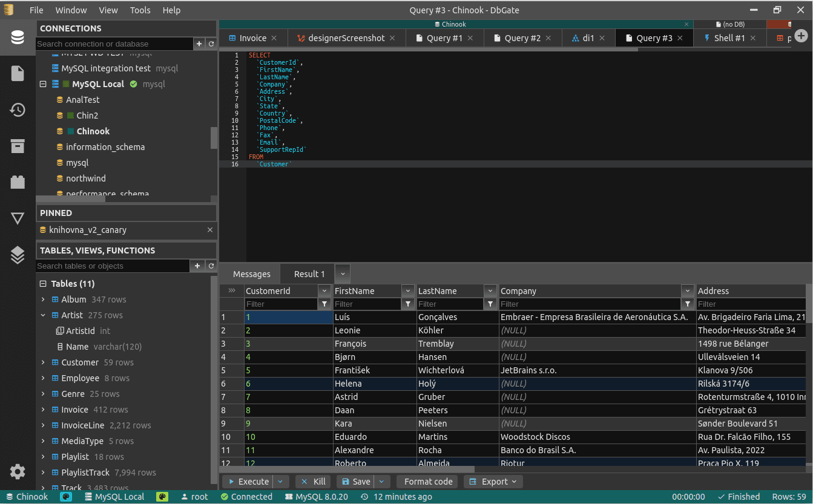Open the Result 1 tab dropdown arrow

point(343,273)
